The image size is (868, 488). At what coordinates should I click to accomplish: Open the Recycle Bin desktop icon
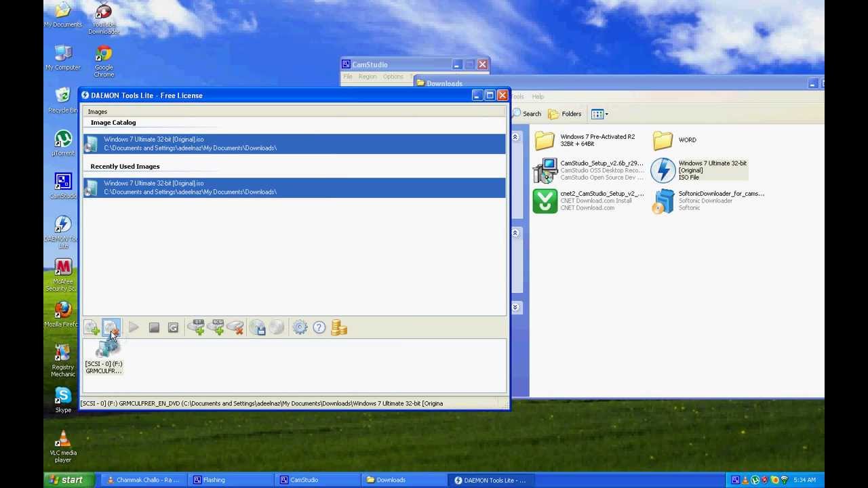click(x=63, y=100)
